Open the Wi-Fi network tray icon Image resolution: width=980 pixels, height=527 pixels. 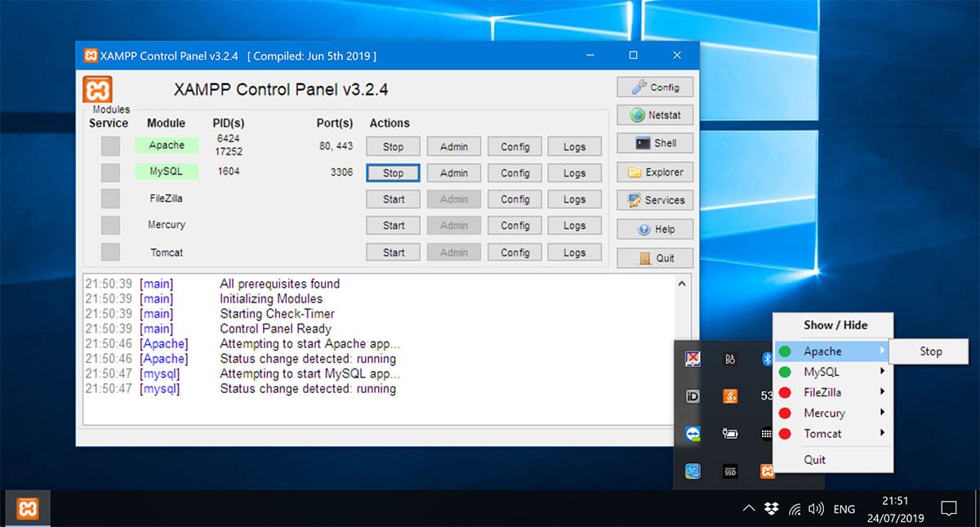click(x=795, y=509)
